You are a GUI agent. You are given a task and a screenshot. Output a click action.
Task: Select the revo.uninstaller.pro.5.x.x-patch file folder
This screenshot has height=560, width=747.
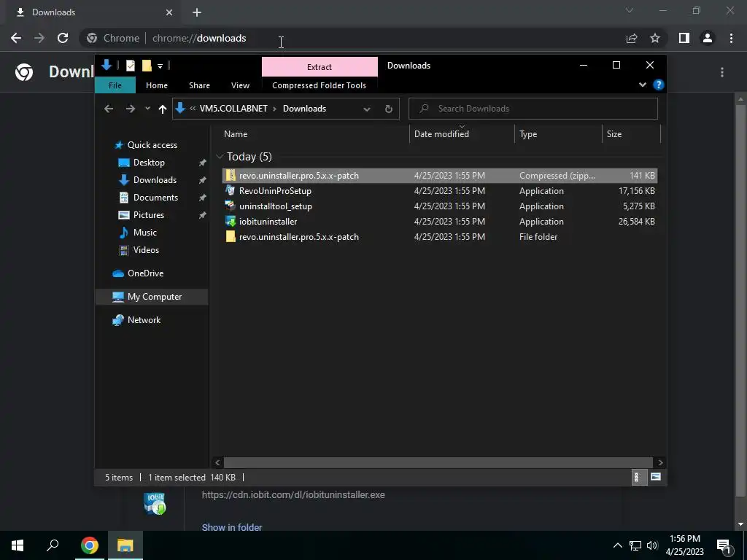pos(440,237)
